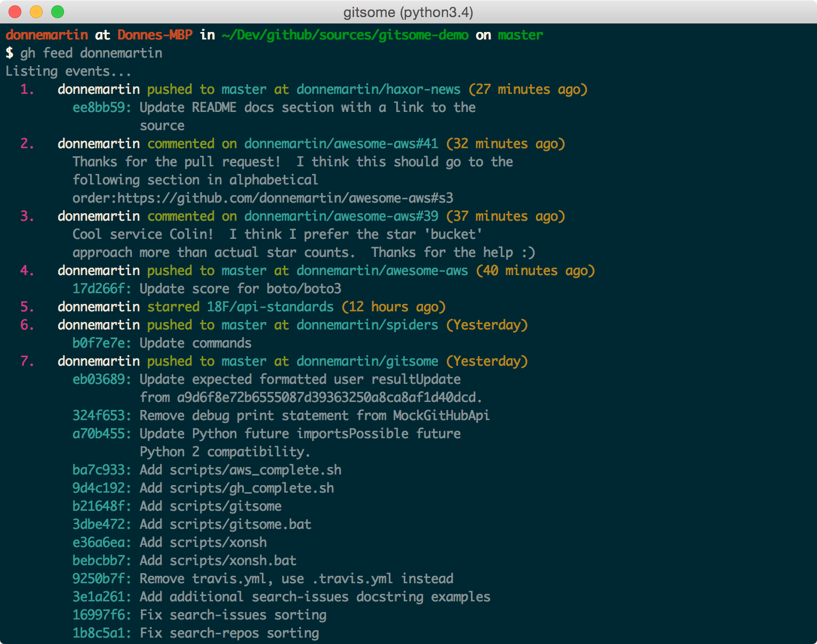Click the '(32 minutes ago)' timestamp
This screenshot has height=644, width=817.
506,144
